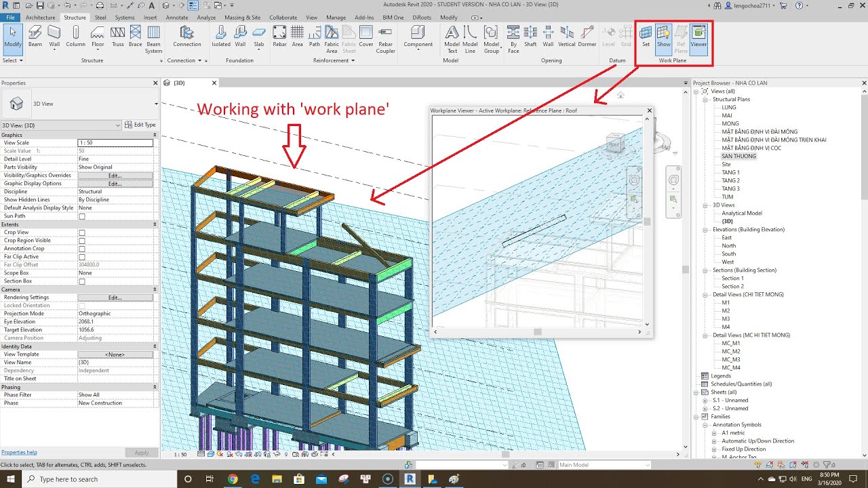Open Chrome from the taskbar

click(x=233, y=479)
